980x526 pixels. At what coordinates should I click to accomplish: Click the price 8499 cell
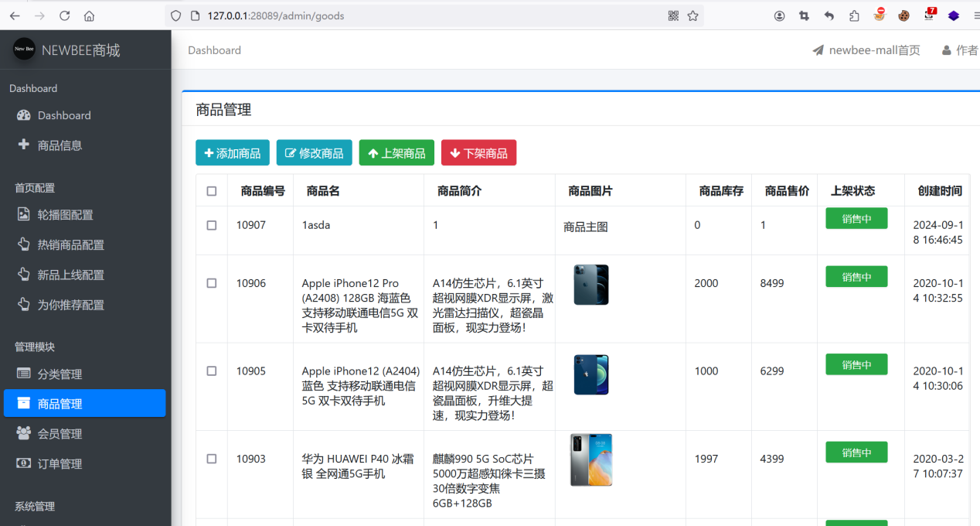coord(772,283)
